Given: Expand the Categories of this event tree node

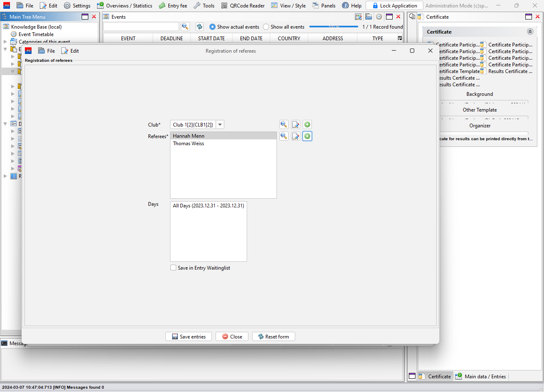Looking at the screenshot, I should [x=5, y=41].
